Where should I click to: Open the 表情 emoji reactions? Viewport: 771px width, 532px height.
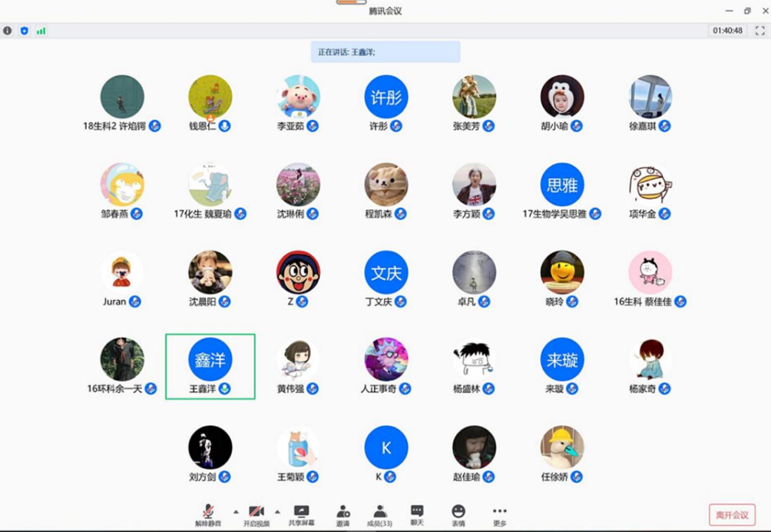coord(458,514)
